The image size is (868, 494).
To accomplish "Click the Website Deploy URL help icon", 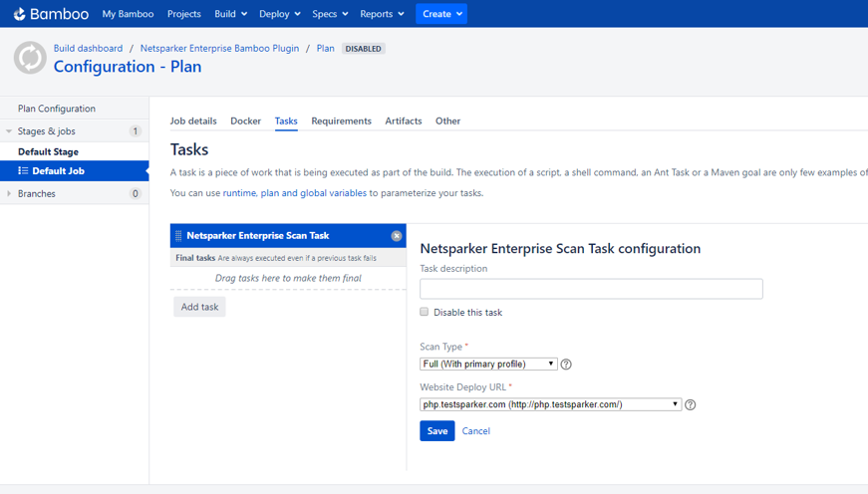I will point(691,405).
